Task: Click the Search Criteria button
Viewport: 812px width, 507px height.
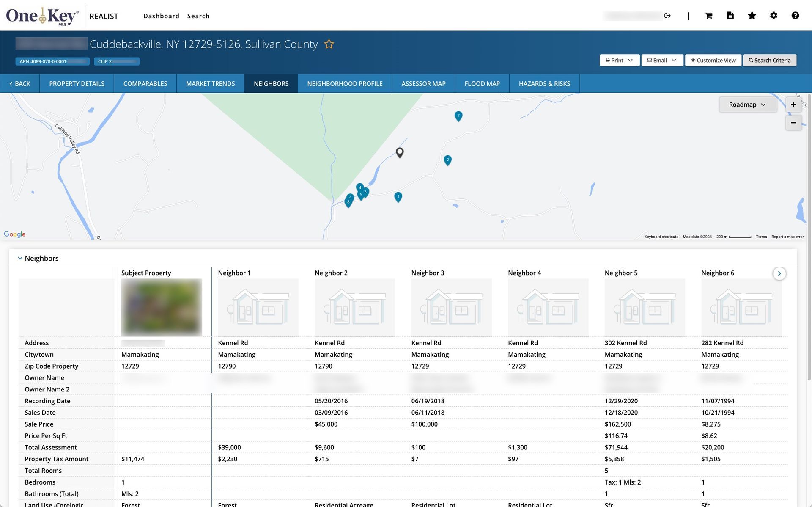Action: tap(769, 60)
